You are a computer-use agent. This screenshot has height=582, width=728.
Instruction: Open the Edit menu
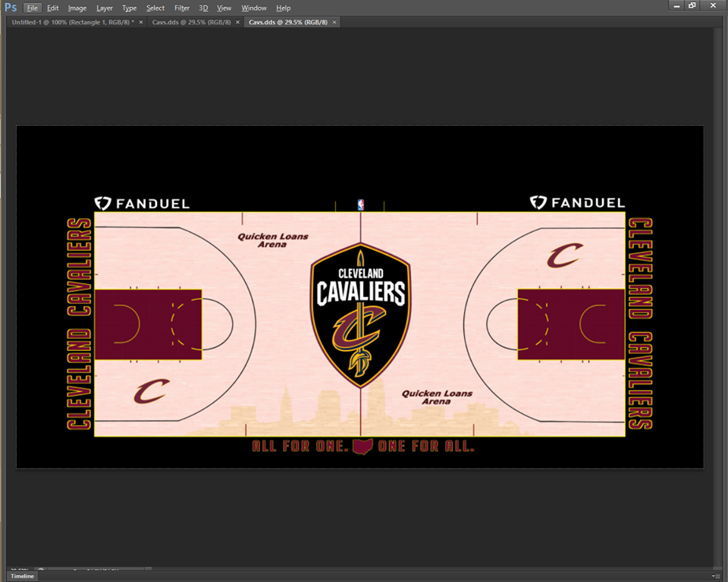[x=52, y=8]
